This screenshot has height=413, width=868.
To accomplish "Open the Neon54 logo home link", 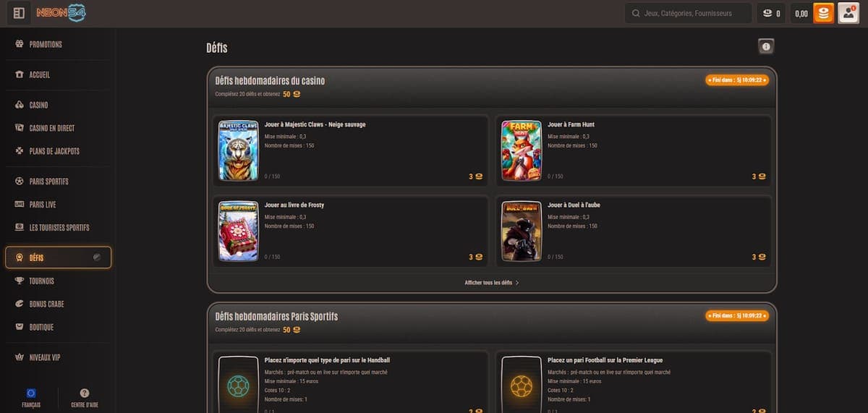I will click(x=61, y=13).
